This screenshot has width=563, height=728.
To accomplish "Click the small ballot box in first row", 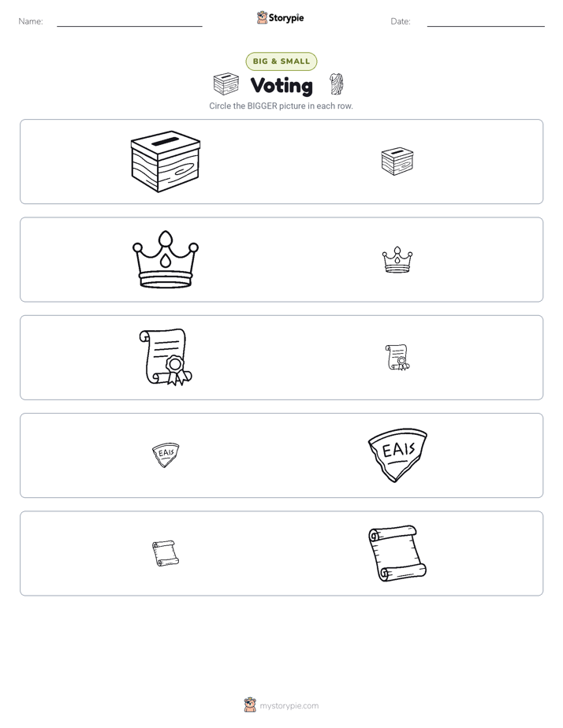I will pyautogui.click(x=397, y=162).
